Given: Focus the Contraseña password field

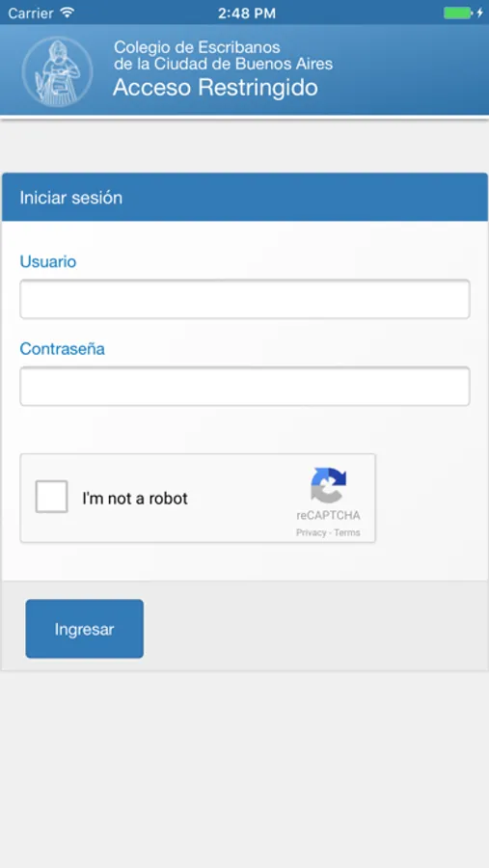Looking at the screenshot, I should coord(245,386).
